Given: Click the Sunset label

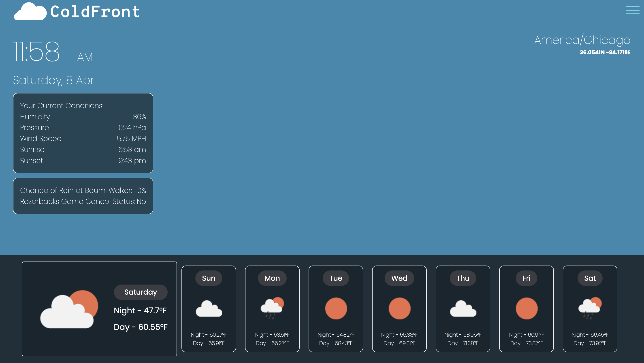Looking at the screenshot, I should click(x=32, y=160).
